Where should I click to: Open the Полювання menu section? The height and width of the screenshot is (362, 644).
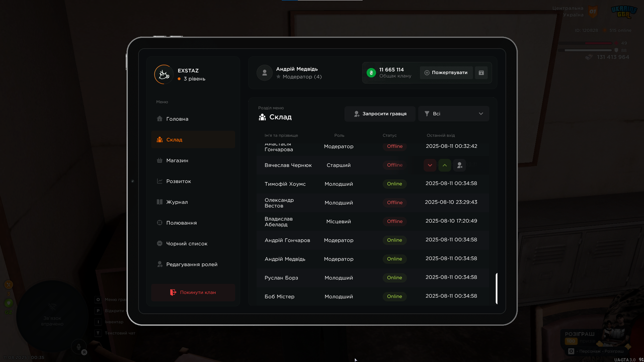click(193, 223)
